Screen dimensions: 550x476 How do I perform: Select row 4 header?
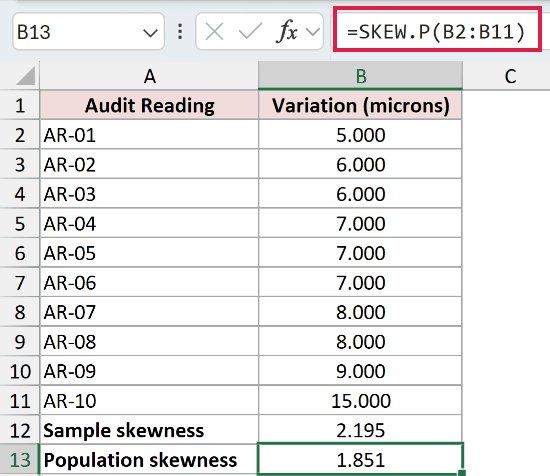(20, 194)
